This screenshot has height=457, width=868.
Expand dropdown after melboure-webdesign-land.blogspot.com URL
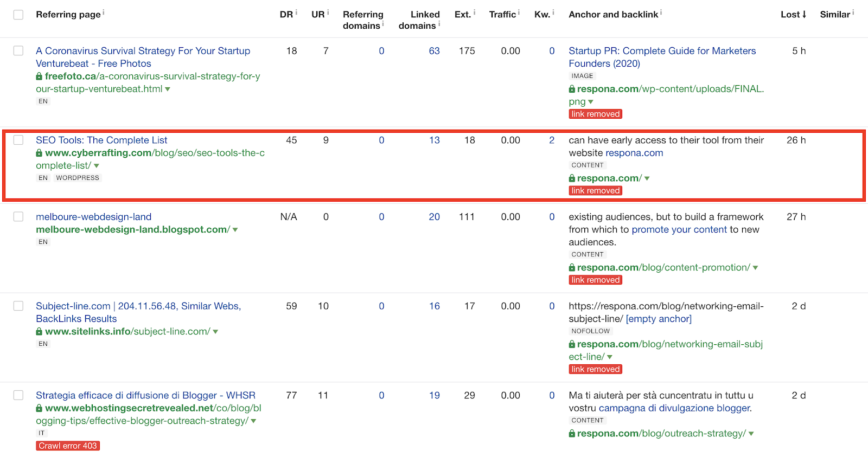click(235, 230)
